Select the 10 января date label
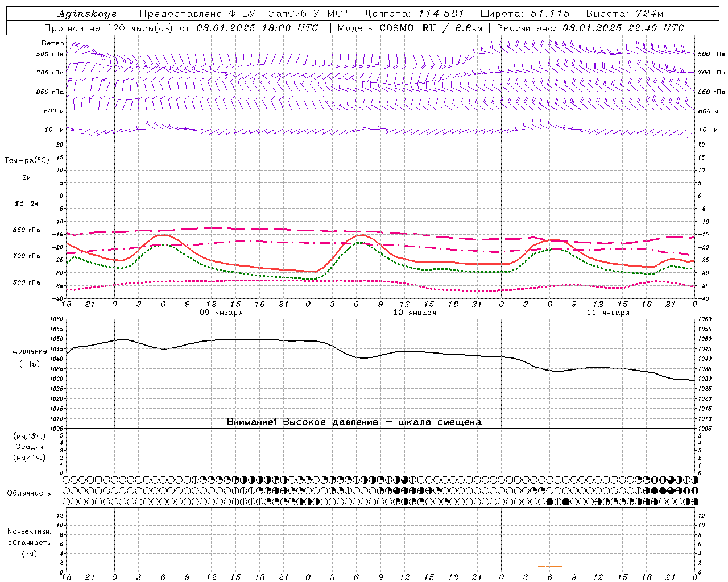 (415, 313)
